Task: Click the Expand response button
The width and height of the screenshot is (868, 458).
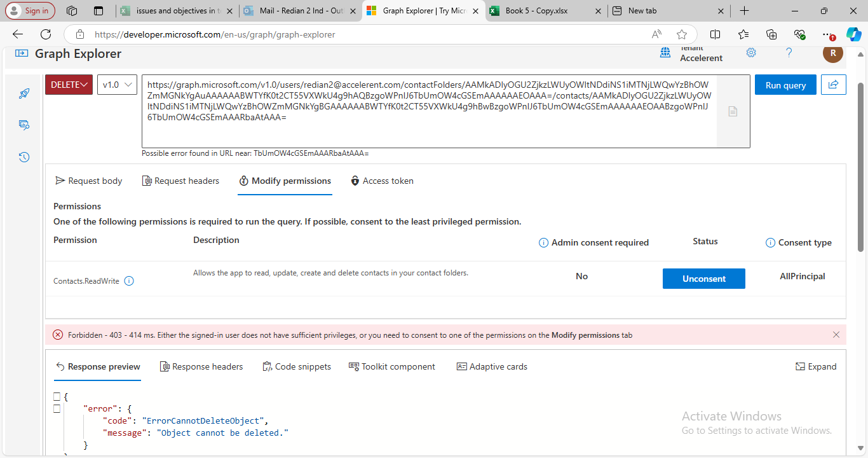Action: click(x=816, y=366)
